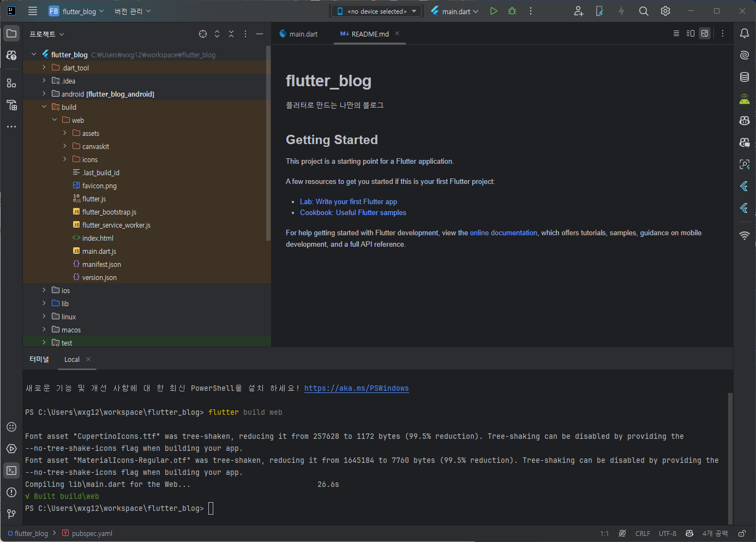Click Project panel vertical scrollbar

tap(268, 143)
